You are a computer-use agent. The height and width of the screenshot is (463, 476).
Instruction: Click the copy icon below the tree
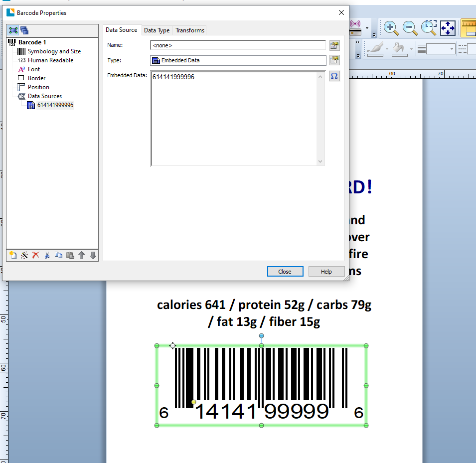(x=58, y=255)
